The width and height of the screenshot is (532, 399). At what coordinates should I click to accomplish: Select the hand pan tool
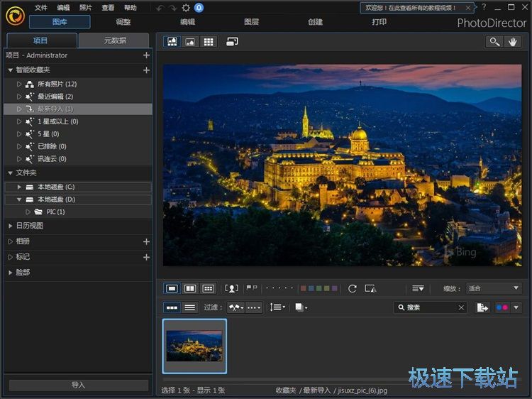coord(513,42)
